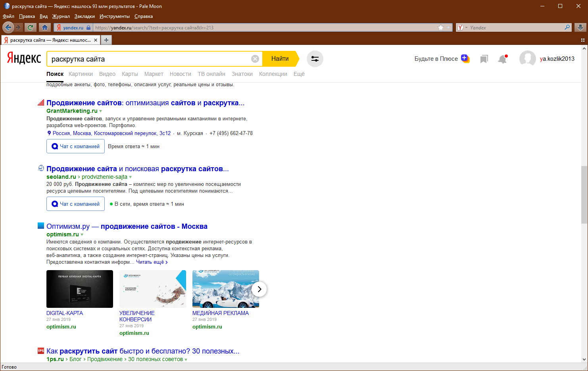Screen dimensions: 588x371
Task: Click the Будьте в Плюсе link
Action: click(x=436, y=59)
